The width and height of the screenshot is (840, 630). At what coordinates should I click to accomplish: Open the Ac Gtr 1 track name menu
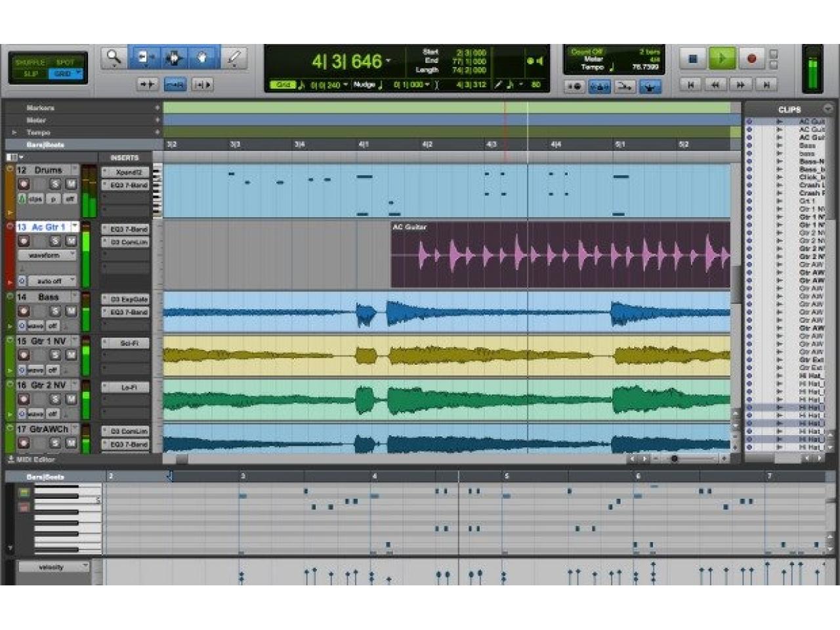coord(75,226)
